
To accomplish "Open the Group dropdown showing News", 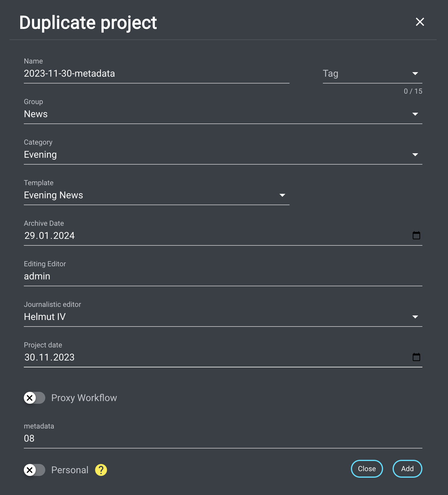I will [223, 114].
